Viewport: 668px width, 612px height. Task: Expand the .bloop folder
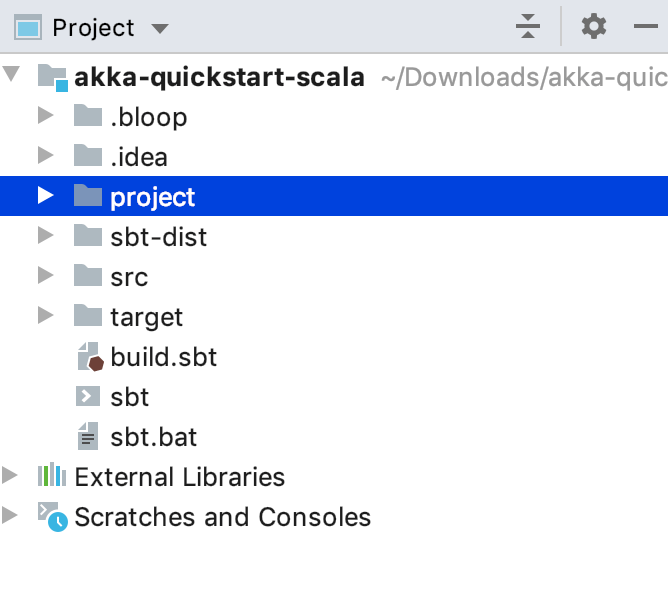click(45, 115)
